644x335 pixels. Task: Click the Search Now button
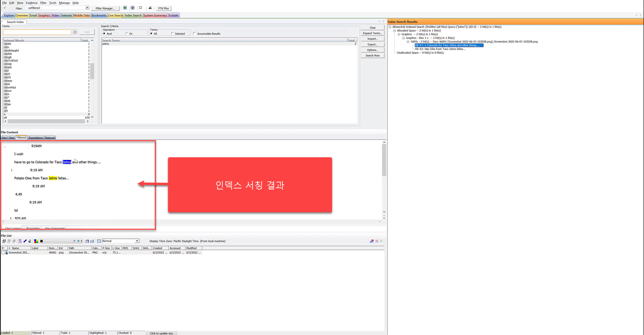(373, 56)
